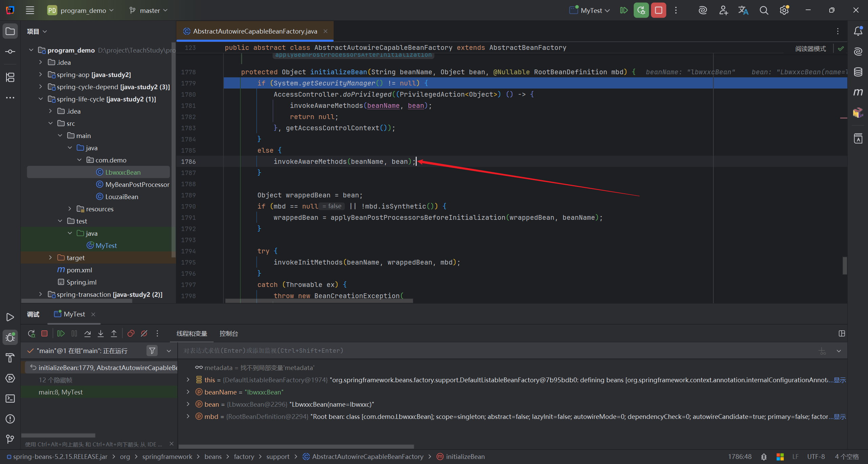Switch to the 控制台 console tab

229,334
